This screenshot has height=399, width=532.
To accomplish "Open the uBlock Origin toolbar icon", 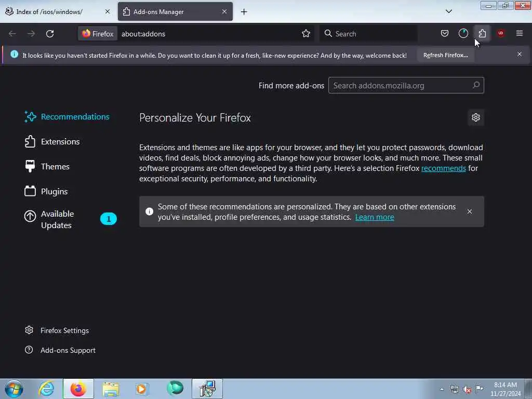I will 501,33.
